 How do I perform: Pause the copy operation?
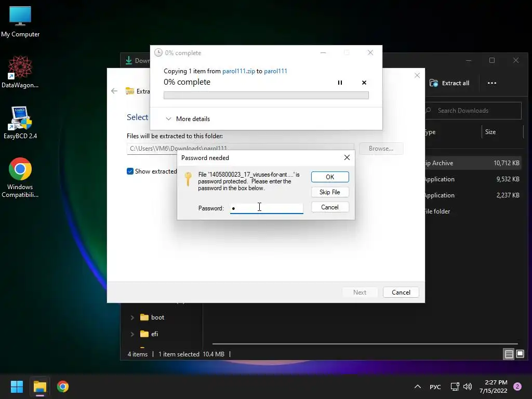coord(340,83)
